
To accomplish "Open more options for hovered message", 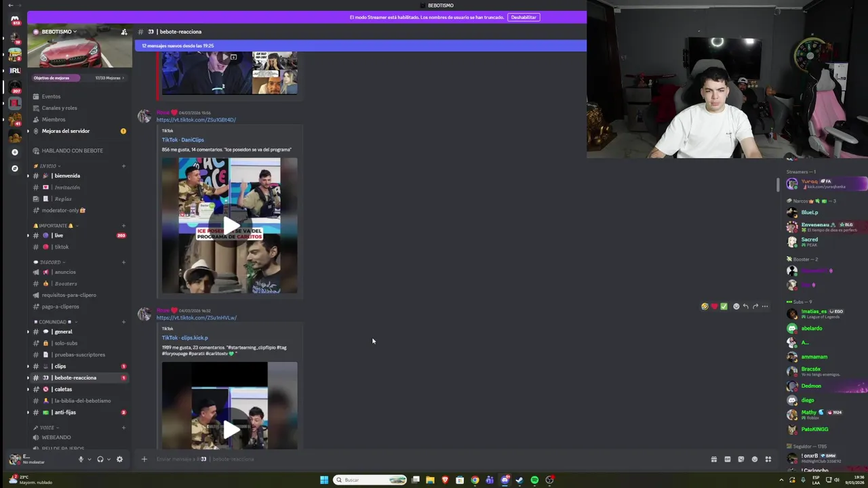I will point(765,306).
